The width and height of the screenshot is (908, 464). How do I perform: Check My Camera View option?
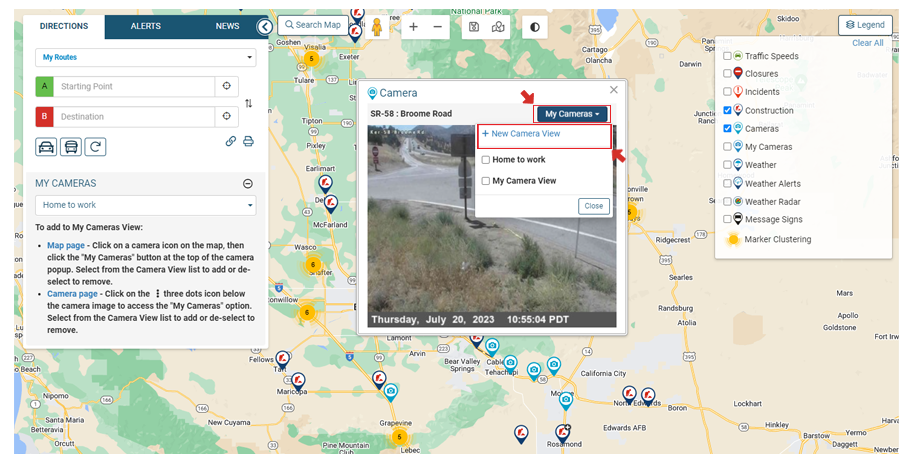tap(486, 181)
